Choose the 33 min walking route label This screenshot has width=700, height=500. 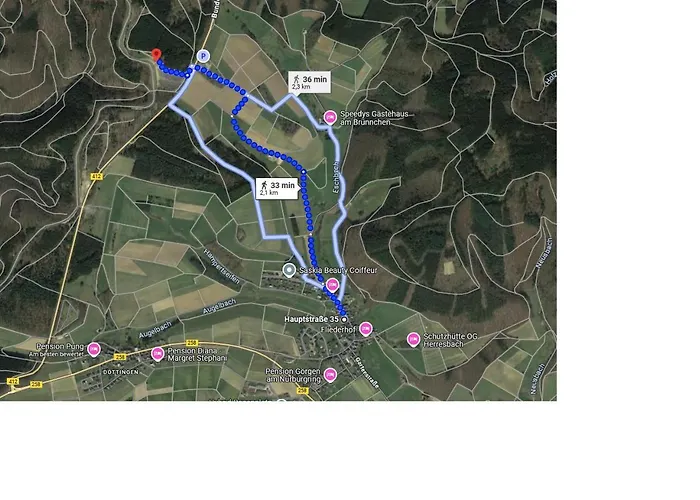[x=277, y=188]
